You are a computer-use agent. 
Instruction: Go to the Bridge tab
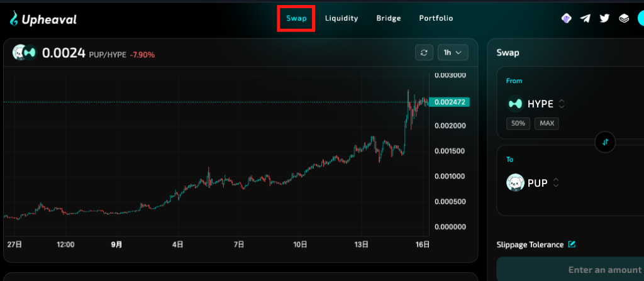[389, 18]
